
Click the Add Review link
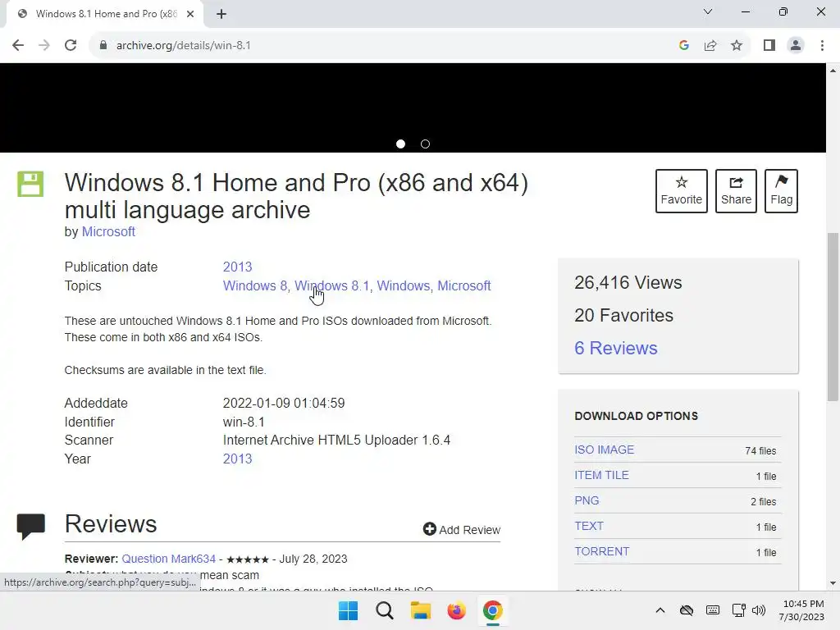click(462, 529)
